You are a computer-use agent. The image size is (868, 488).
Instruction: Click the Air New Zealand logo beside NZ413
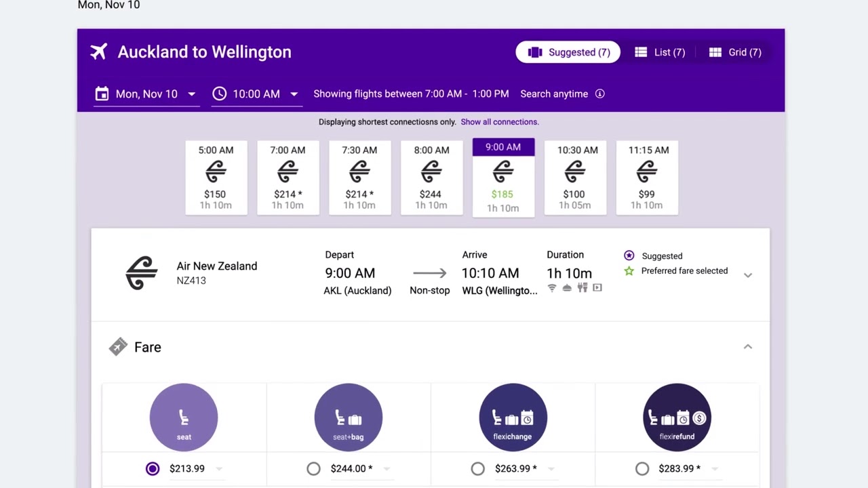(x=142, y=272)
